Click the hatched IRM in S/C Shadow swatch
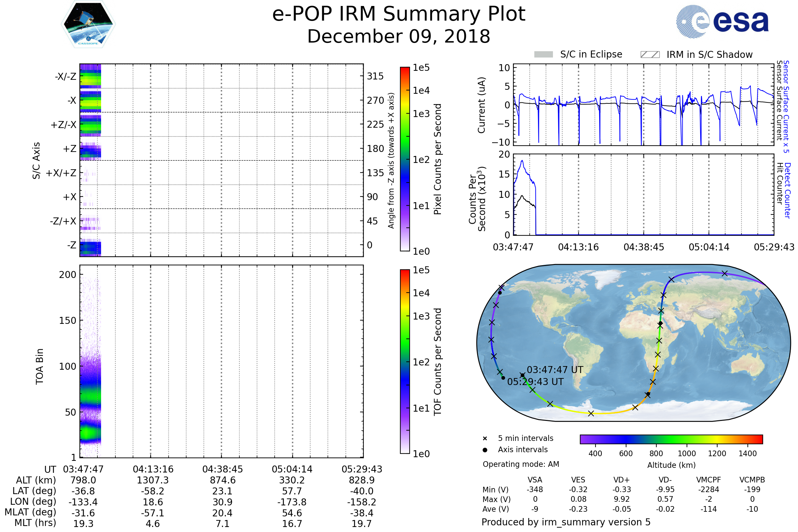 [650, 55]
